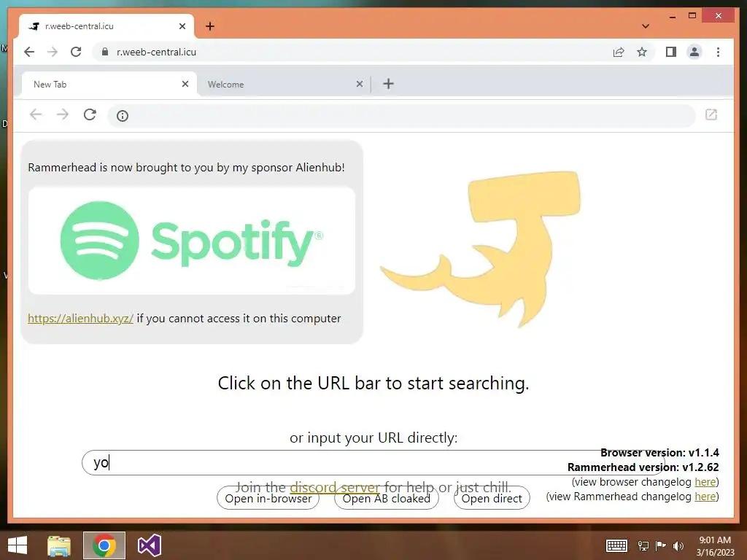
Task: Open the touch keyboard tray icon
Action: click(616, 545)
